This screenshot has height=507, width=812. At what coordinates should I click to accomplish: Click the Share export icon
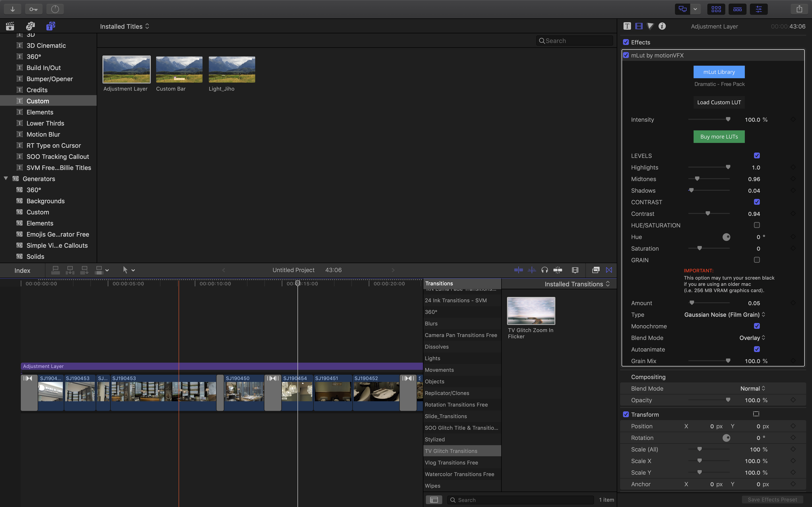tap(799, 9)
